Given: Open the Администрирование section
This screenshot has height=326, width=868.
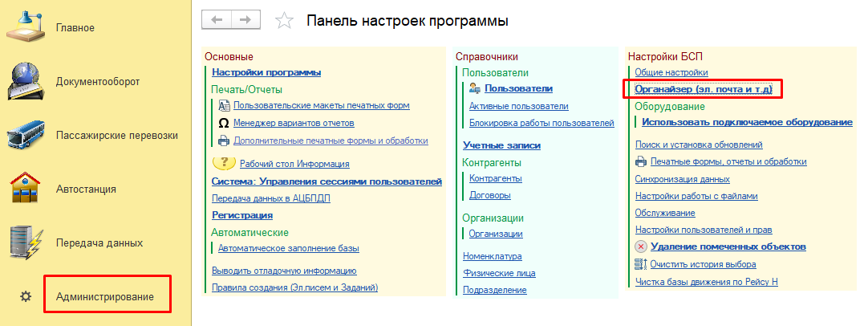Looking at the screenshot, I should tap(104, 297).
